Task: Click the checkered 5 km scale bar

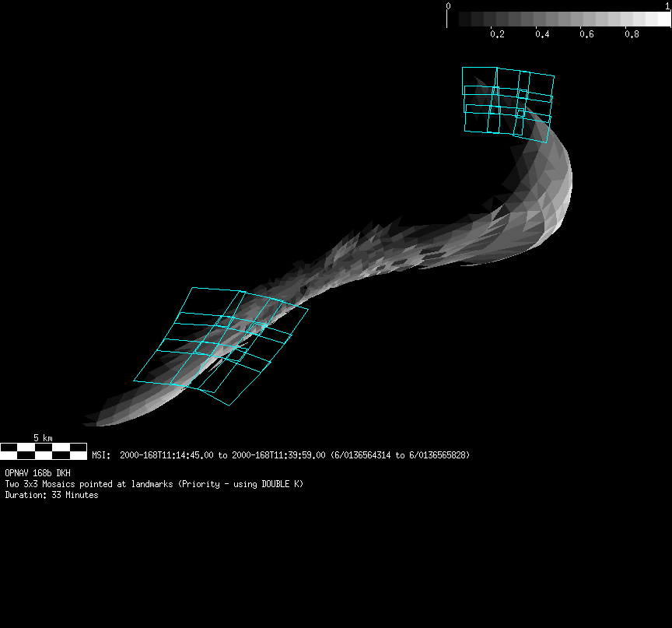Action: (44, 451)
